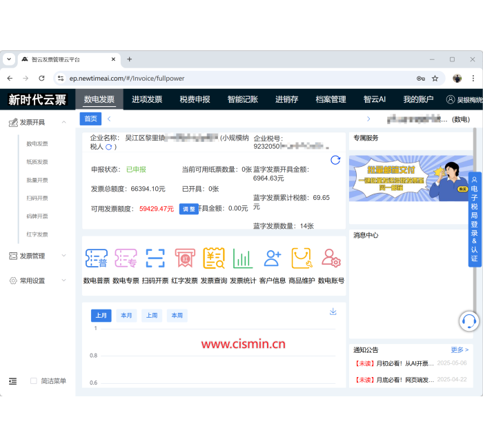This screenshot has height=448, width=483.
Task: Close the 智云发票管理云平台 tab
Action: [x=113, y=59]
